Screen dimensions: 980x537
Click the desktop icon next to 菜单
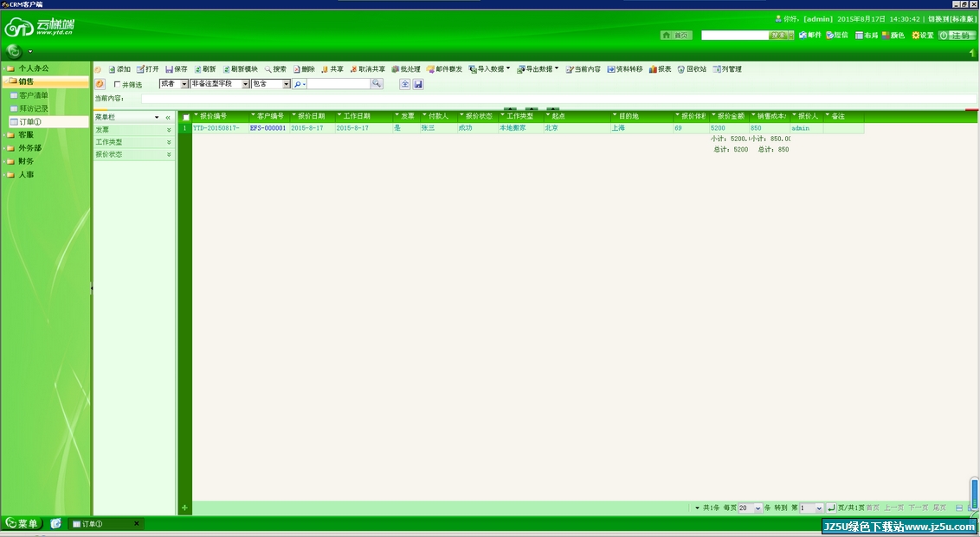pos(55,523)
